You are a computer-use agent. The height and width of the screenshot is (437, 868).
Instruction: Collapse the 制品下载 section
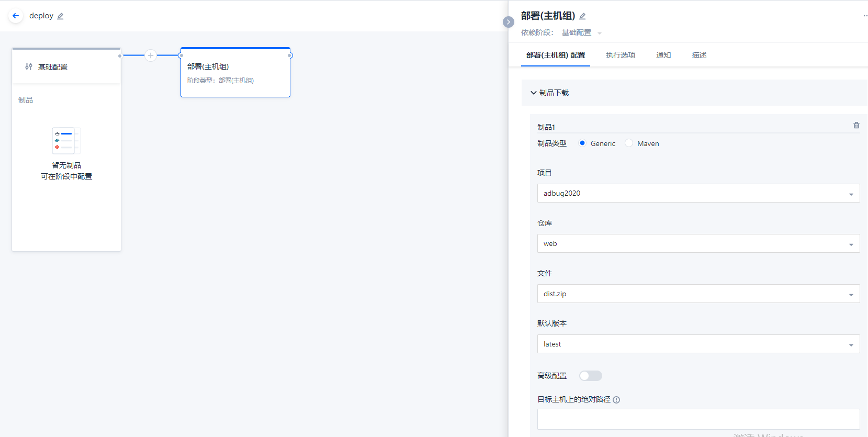coord(534,93)
